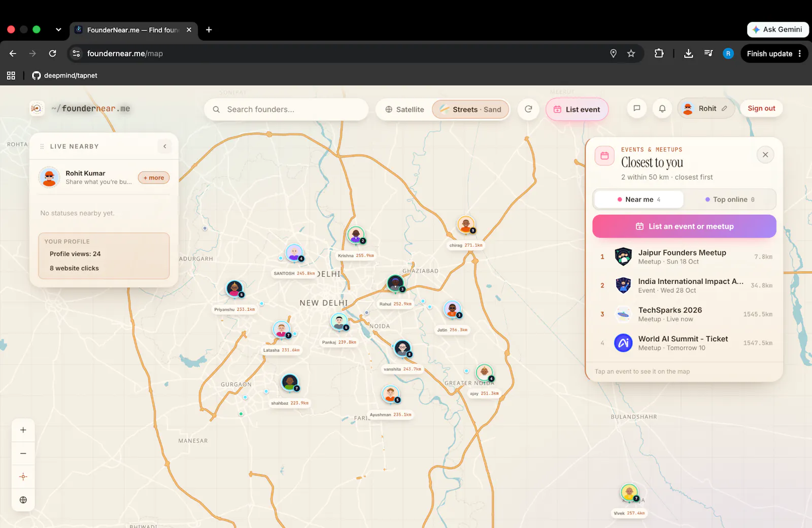This screenshot has height=528, width=812.
Task: Click Ask Gemini button
Action: (x=777, y=29)
